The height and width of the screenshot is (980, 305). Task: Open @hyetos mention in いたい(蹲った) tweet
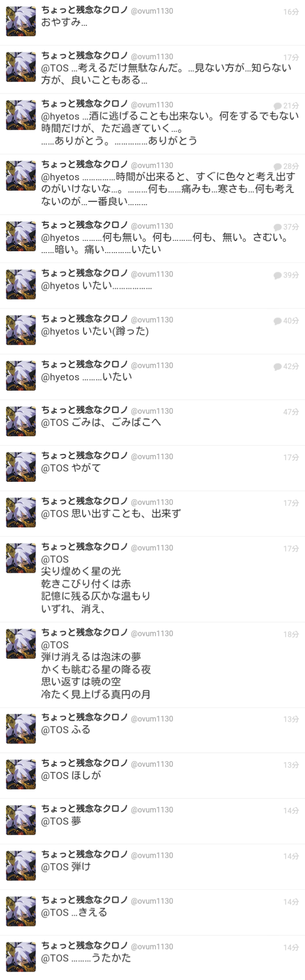(60, 332)
